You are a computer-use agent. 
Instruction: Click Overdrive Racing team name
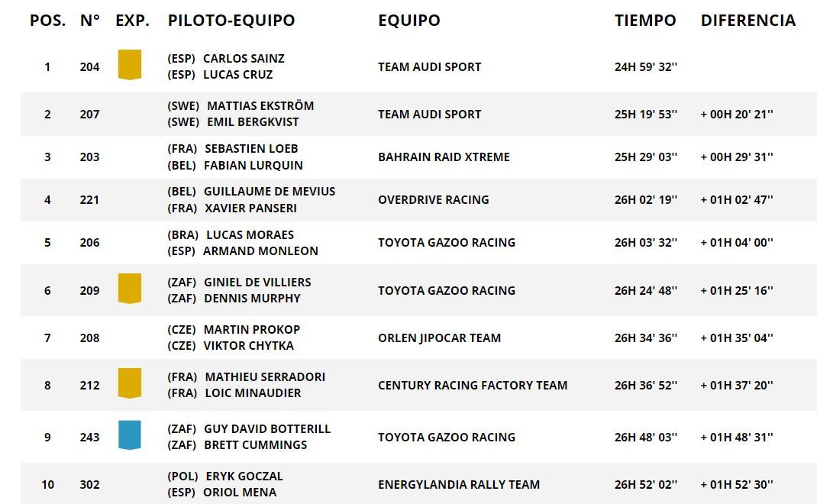(433, 200)
